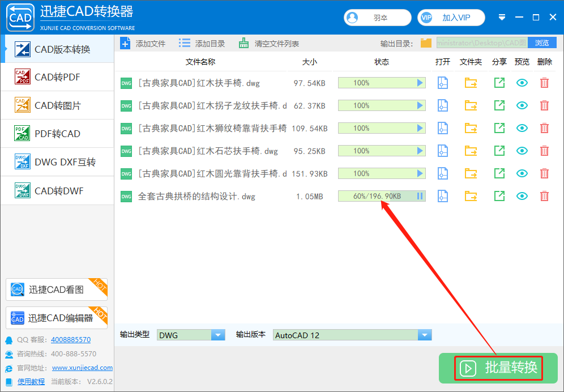The image size is (564, 392).
Task: Share 红木圆光靠背扶手椅 file
Action: click(499, 173)
